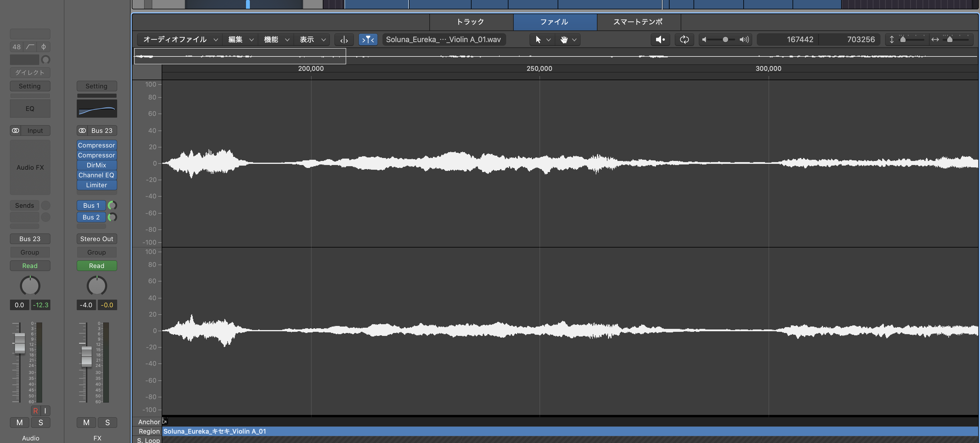Image resolution: width=980 pixels, height=443 pixels.
Task: Toggle Mute on the Audio channel
Action: pyautogui.click(x=20, y=423)
